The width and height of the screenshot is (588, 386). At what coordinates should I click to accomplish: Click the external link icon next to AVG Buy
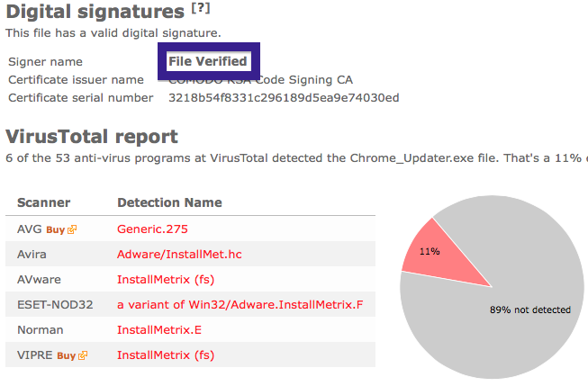[x=72, y=229]
